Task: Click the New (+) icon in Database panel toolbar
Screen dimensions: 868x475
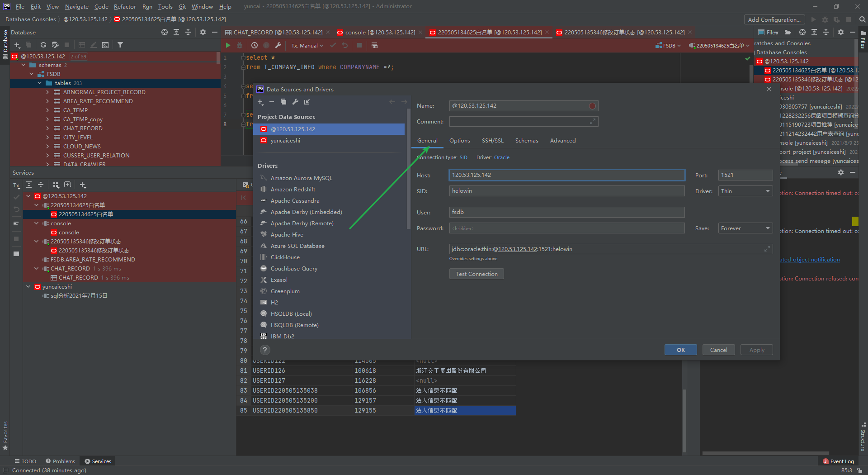Action: click(x=17, y=45)
